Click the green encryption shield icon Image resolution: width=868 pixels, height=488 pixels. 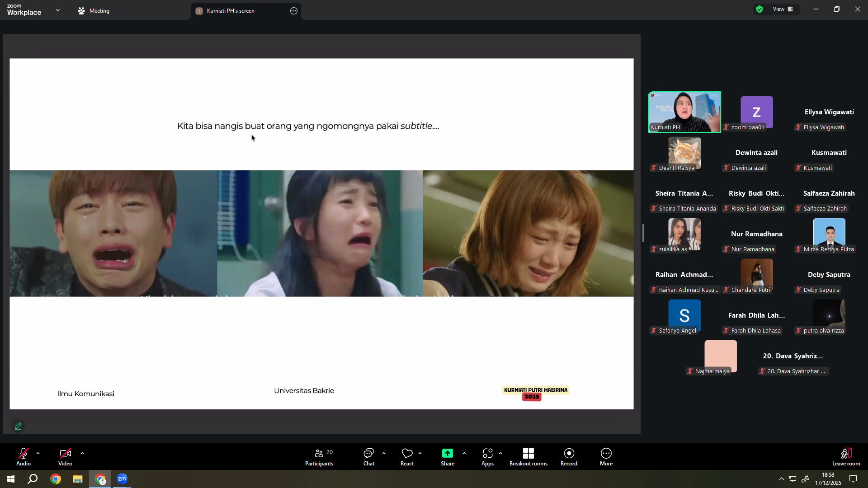pos(759,9)
